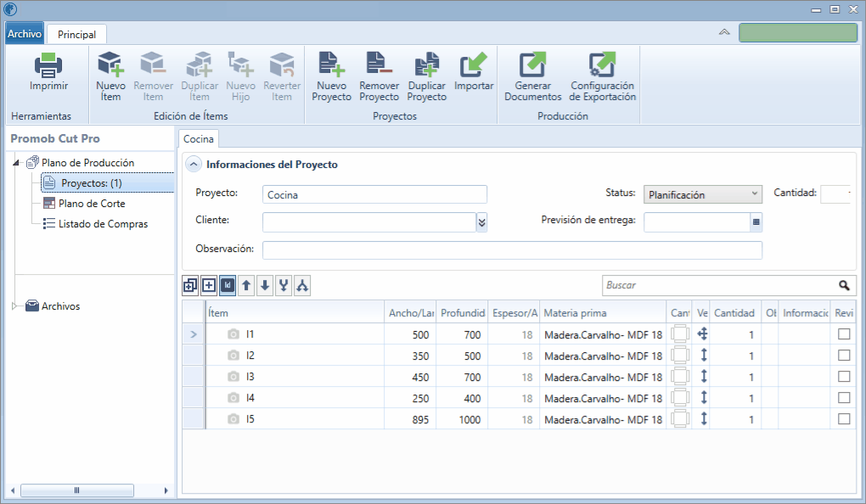Select the 895 width cell of I5
This screenshot has width=866, height=504.
(x=411, y=419)
